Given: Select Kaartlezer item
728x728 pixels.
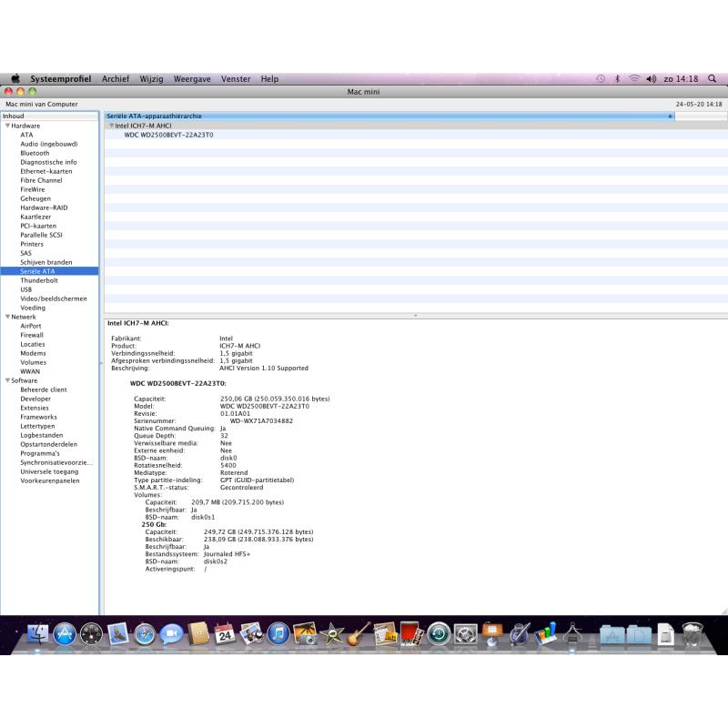Looking at the screenshot, I should [x=35, y=217].
